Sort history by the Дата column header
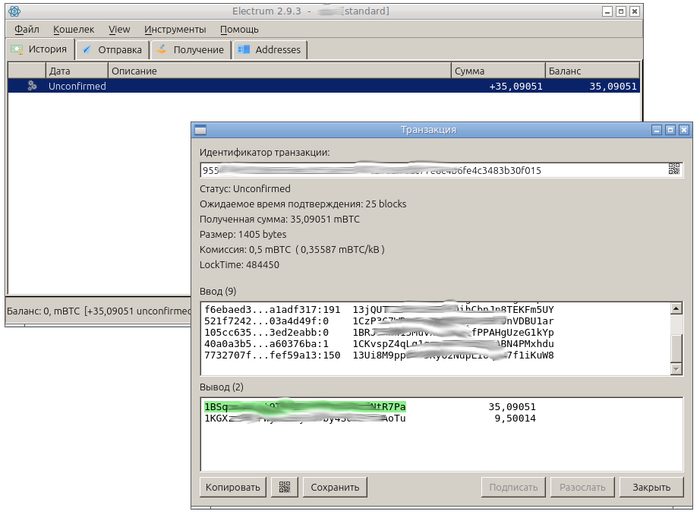The width and height of the screenshot is (700, 518). pyautogui.click(x=77, y=71)
